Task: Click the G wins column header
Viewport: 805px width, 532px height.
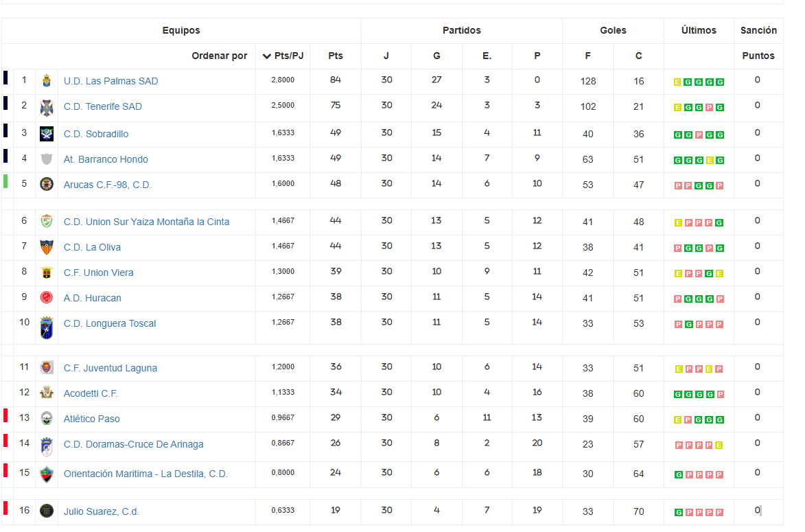Action: point(436,56)
